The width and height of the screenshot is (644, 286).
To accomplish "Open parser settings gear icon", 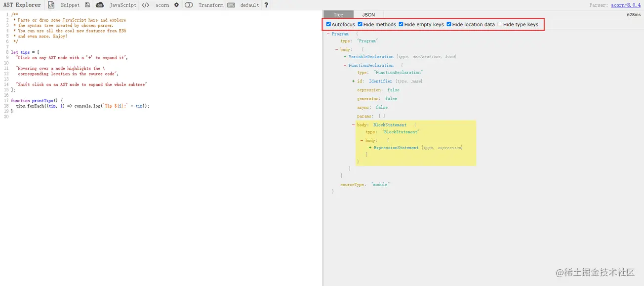I will [176, 5].
